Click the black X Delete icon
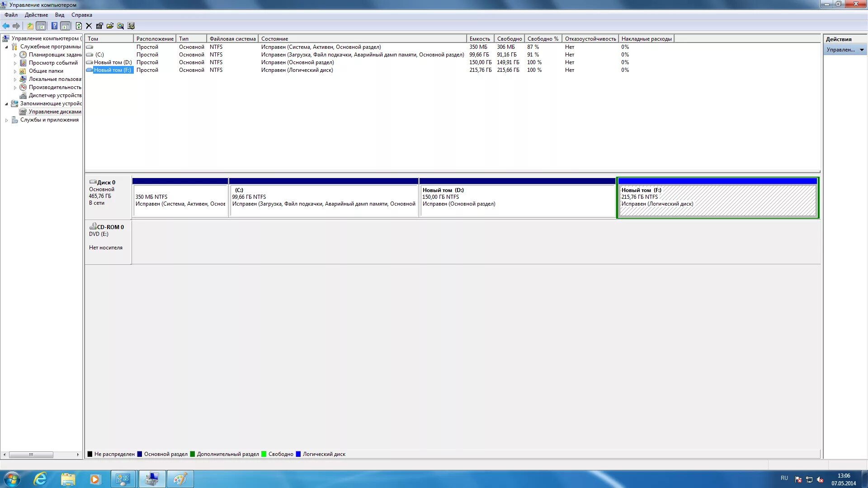 pos(89,26)
